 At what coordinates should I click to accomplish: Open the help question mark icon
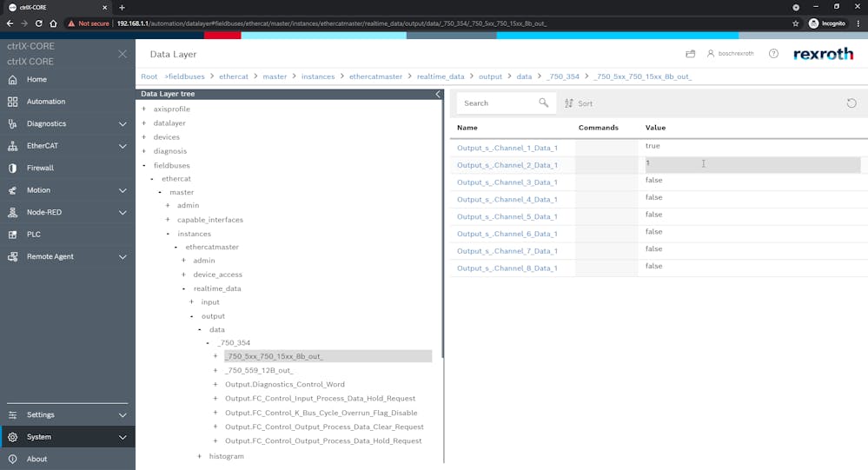pos(773,54)
